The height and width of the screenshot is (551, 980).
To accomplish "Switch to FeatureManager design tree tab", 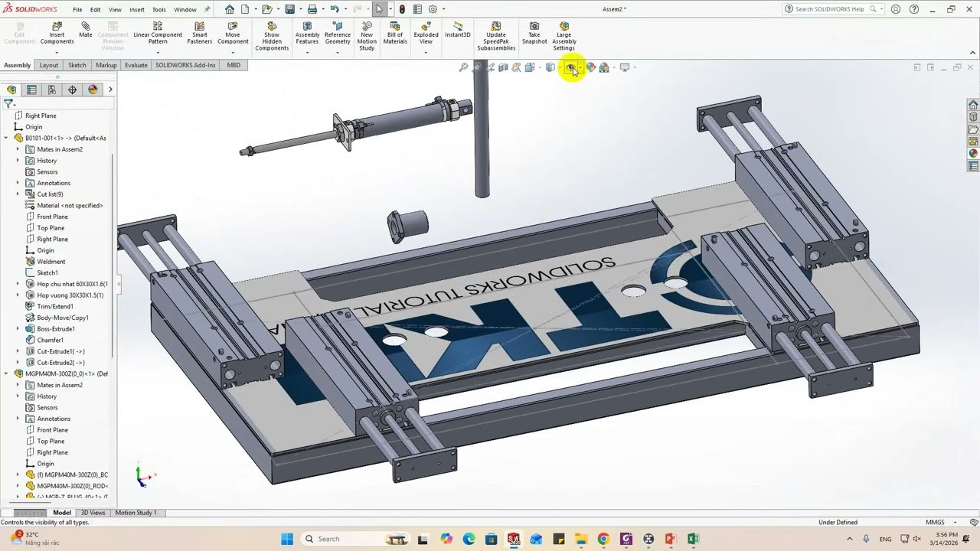I will pyautogui.click(x=11, y=90).
